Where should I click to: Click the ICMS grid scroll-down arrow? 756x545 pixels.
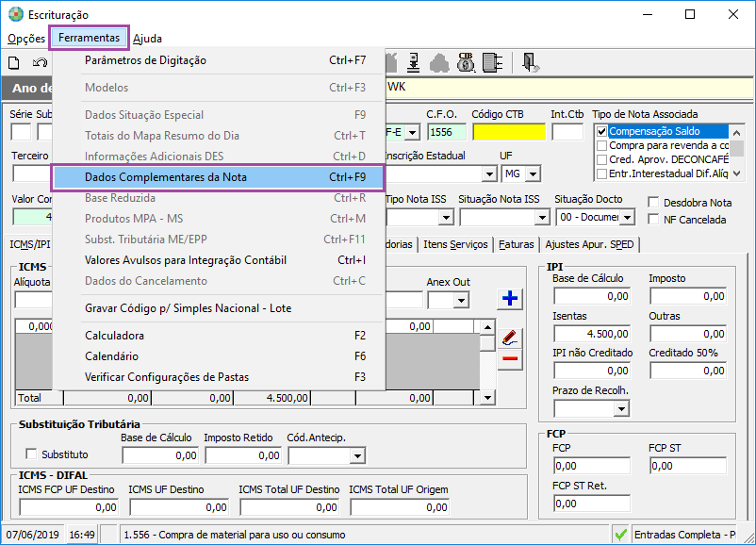(x=487, y=397)
